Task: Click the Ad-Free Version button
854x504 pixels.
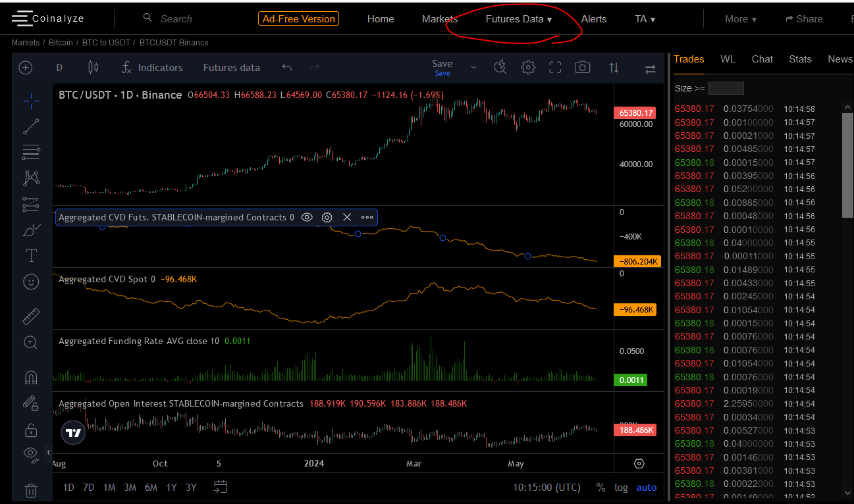Action: [x=299, y=19]
